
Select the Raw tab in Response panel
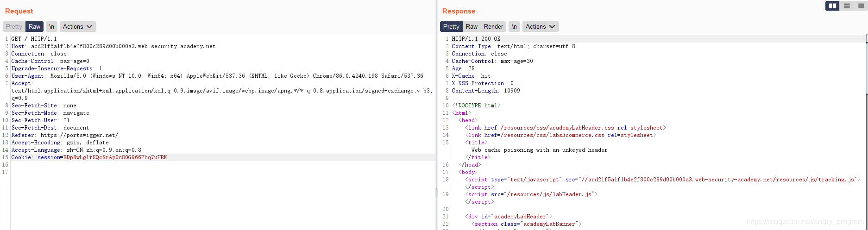click(x=472, y=26)
